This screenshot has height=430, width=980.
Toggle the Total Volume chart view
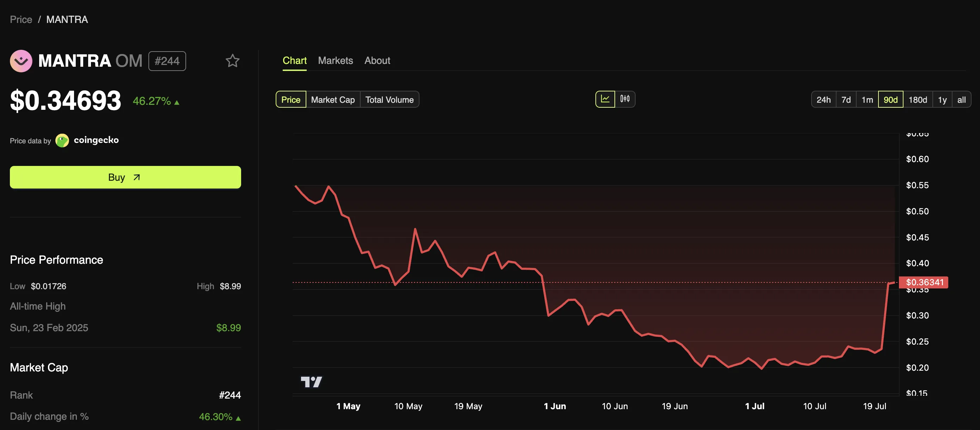pos(389,100)
